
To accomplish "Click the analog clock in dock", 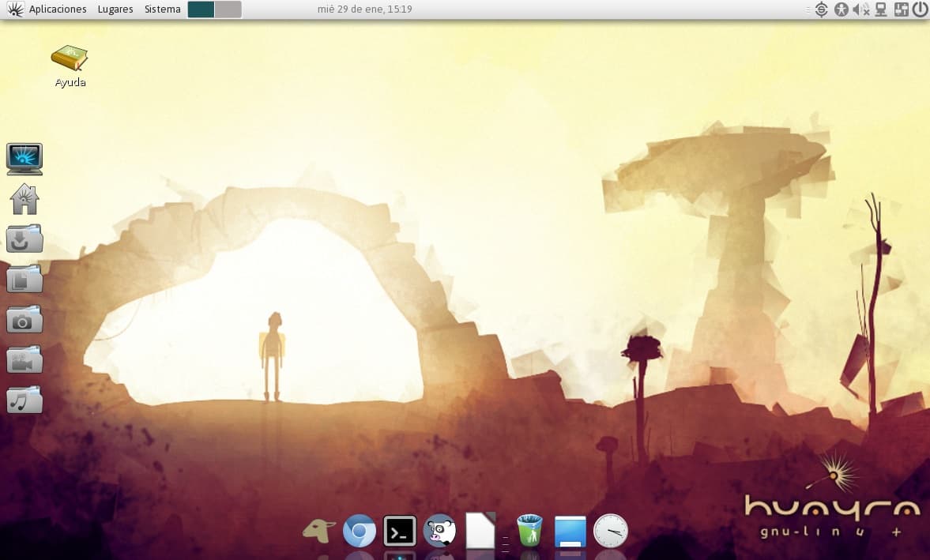I will [x=610, y=531].
